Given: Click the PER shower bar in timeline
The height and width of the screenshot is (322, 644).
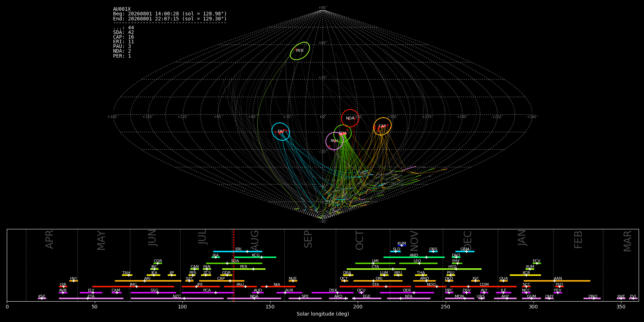Looking at the screenshot, I should 244,269.
